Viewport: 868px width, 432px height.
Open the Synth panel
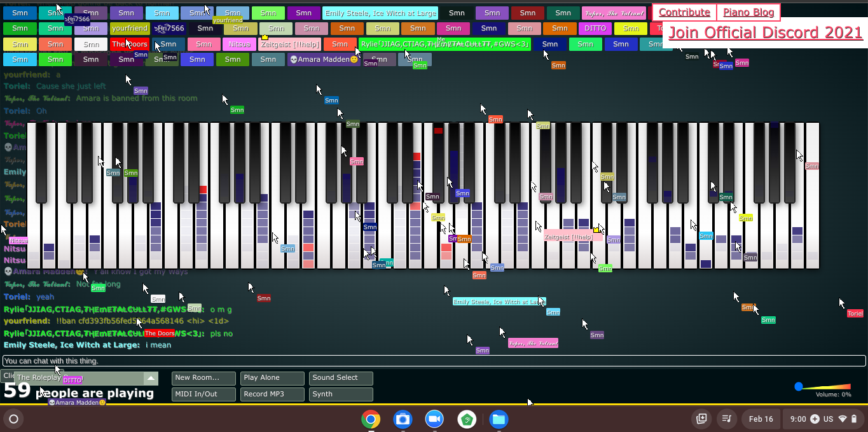(x=341, y=394)
